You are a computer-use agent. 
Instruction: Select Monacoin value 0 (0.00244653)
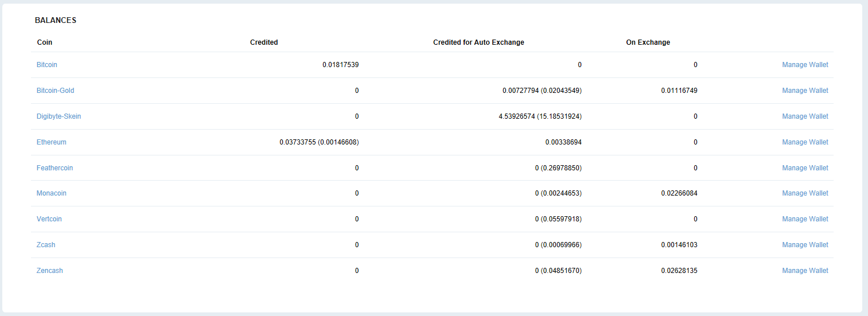[558, 193]
